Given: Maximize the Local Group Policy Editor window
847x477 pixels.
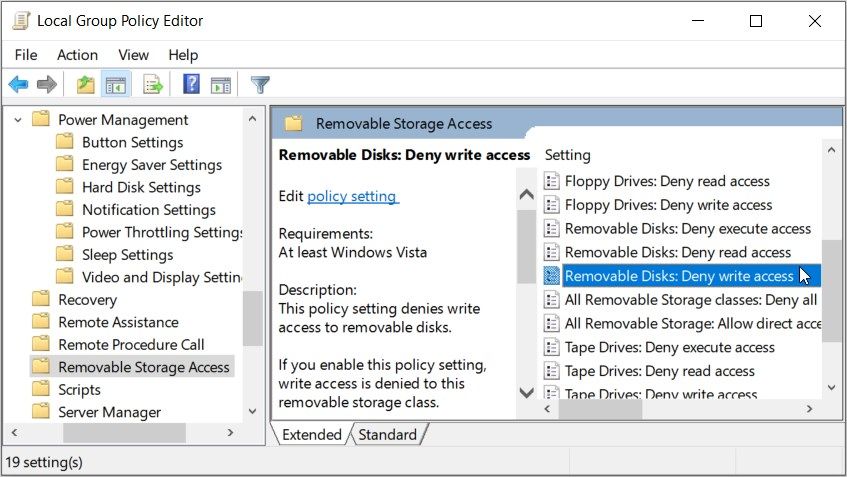Looking at the screenshot, I should [756, 21].
